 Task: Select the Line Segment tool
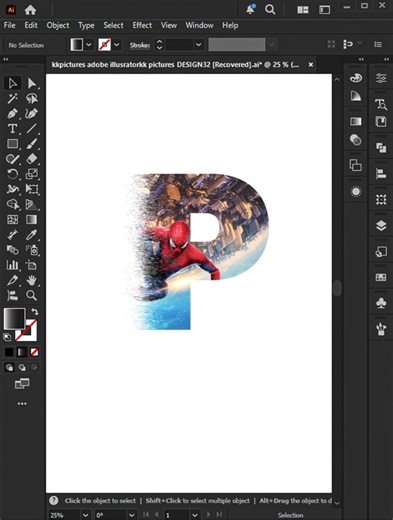point(32,129)
